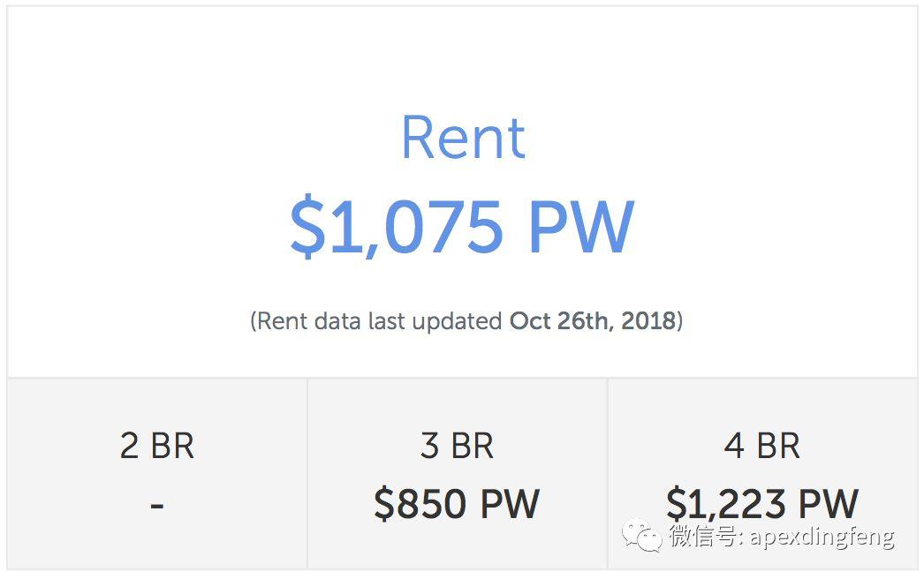Click "PW" next to the $850 value
This screenshot has height=579, width=924.
510,504
